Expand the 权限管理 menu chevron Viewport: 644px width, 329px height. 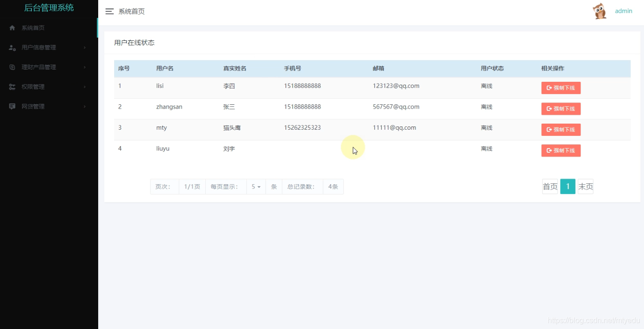pyautogui.click(x=85, y=86)
